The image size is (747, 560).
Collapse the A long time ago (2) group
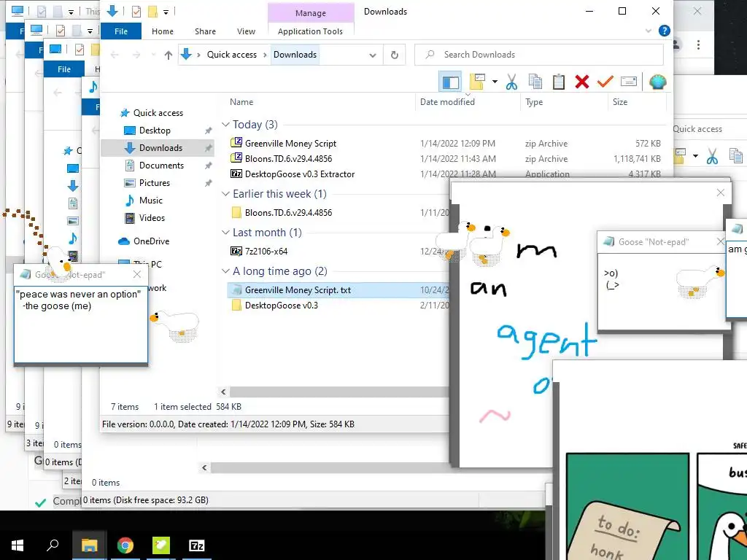coord(225,271)
